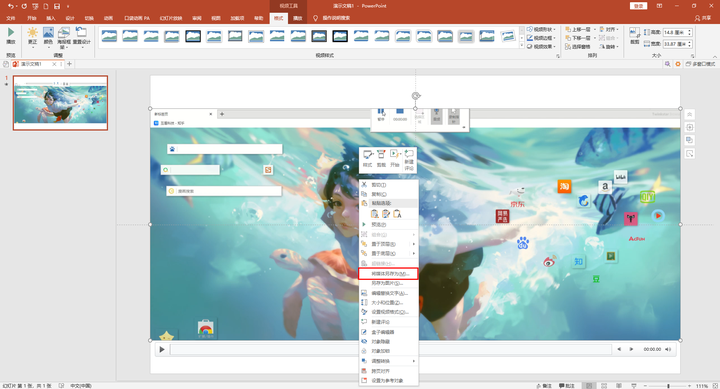The height and width of the screenshot is (389, 720).
Task: Click the video progress bar
Action: 390,350
